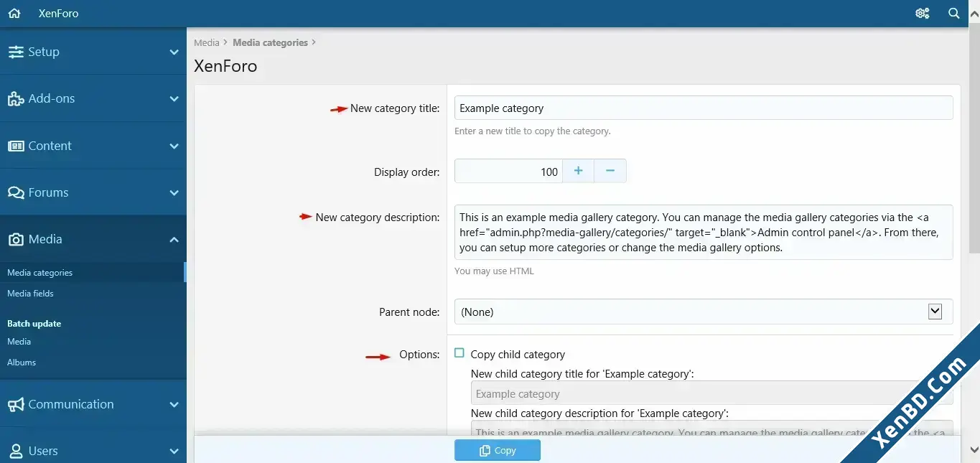Expand the Content section chevron
Screen dimensions: 980x463
tap(174, 146)
